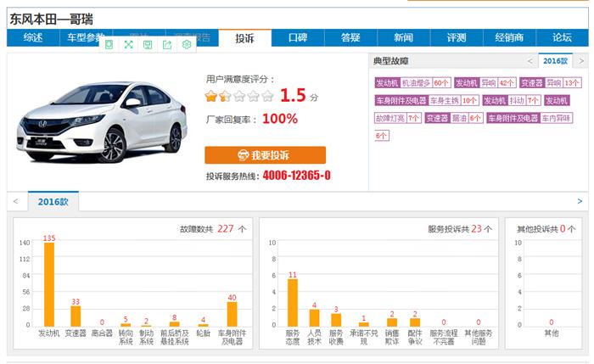Click the 配件争议 bar showing 2
The height and width of the screenshot is (364, 594).
coord(415,322)
